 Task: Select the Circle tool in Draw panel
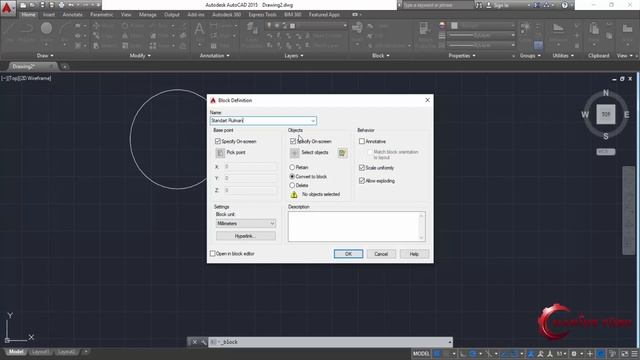pos(46,28)
